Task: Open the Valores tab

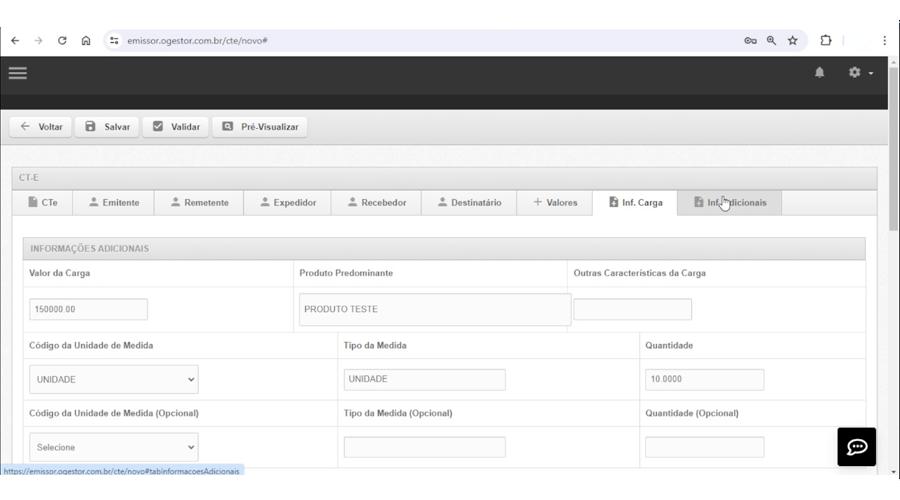Action: pyautogui.click(x=554, y=203)
